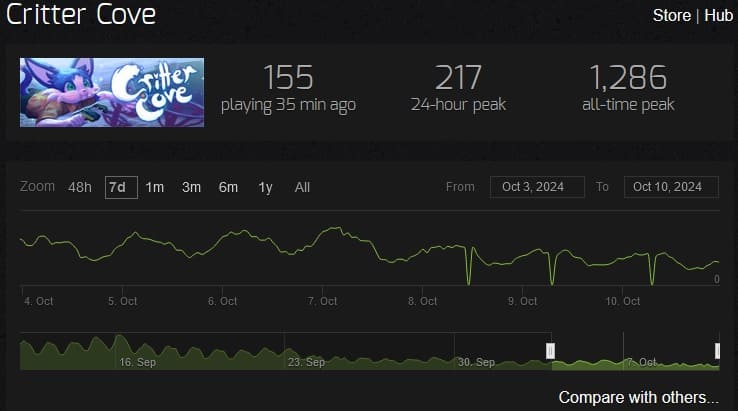This screenshot has height=411, width=738.
Task: Set chart zoom to 1y
Action: pyautogui.click(x=265, y=187)
